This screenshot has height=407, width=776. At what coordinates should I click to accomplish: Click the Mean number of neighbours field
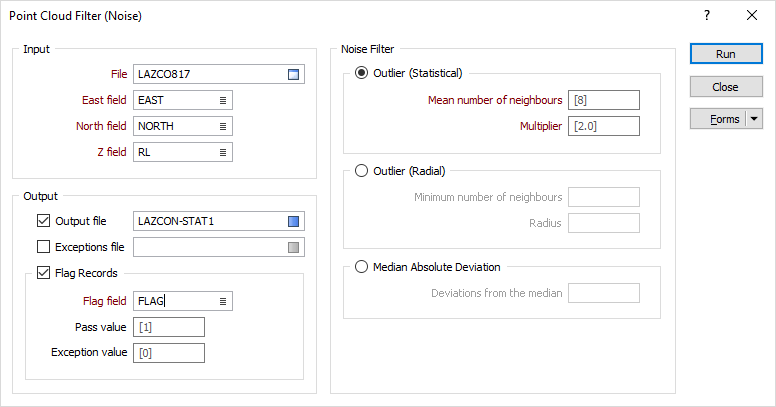(x=604, y=100)
